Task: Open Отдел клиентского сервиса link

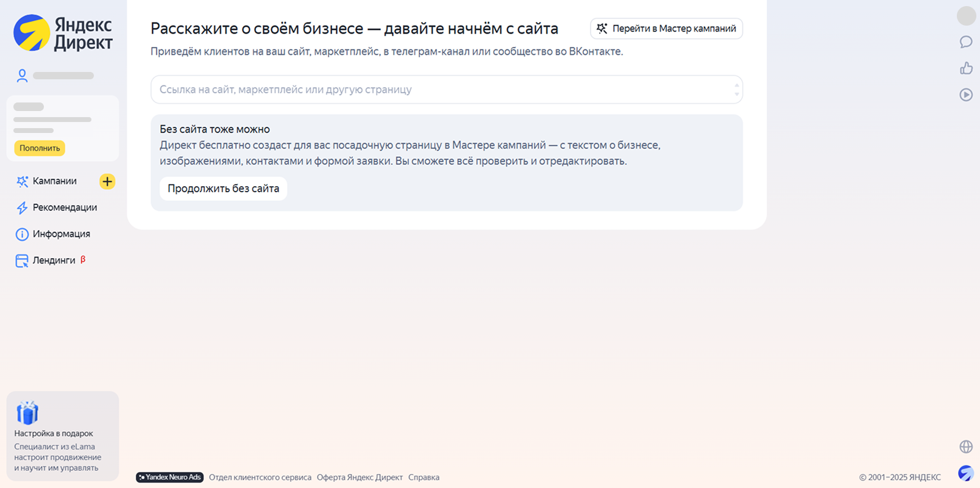Action: (260, 478)
